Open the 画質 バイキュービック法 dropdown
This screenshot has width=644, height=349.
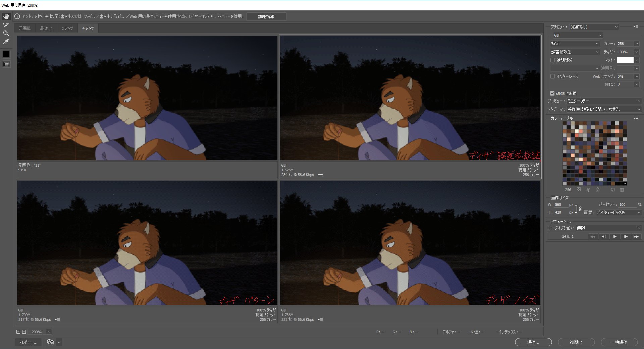coord(619,213)
